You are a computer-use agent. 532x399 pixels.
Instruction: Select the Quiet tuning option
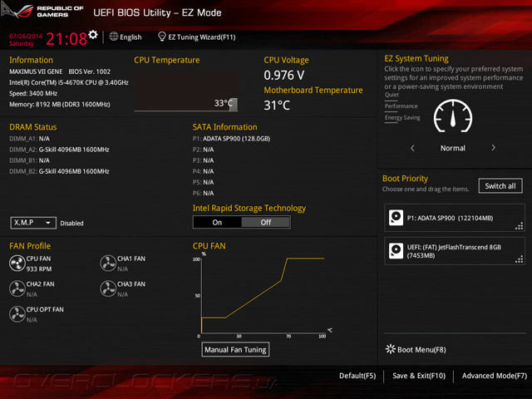pyautogui.click(x=392, y=95)
